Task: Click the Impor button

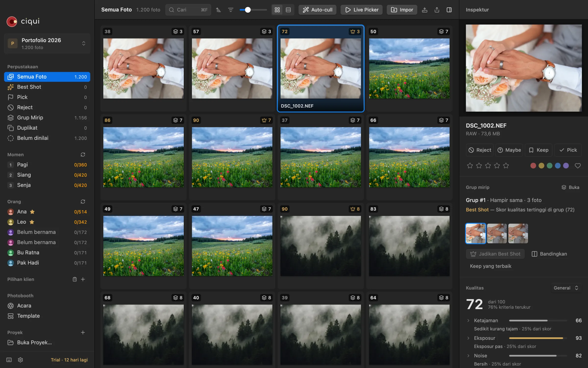Action: [x=402, y=10]
